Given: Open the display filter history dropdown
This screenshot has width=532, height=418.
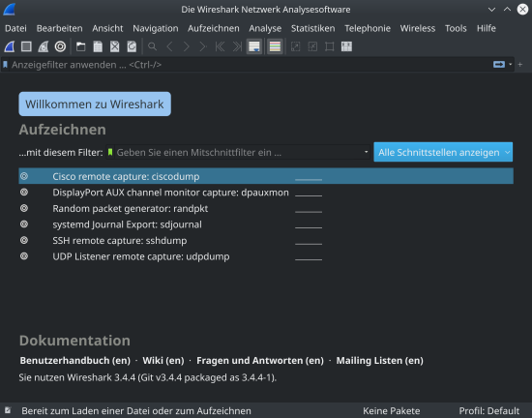Looking at the screenshot, I should (x=511, y=65).
